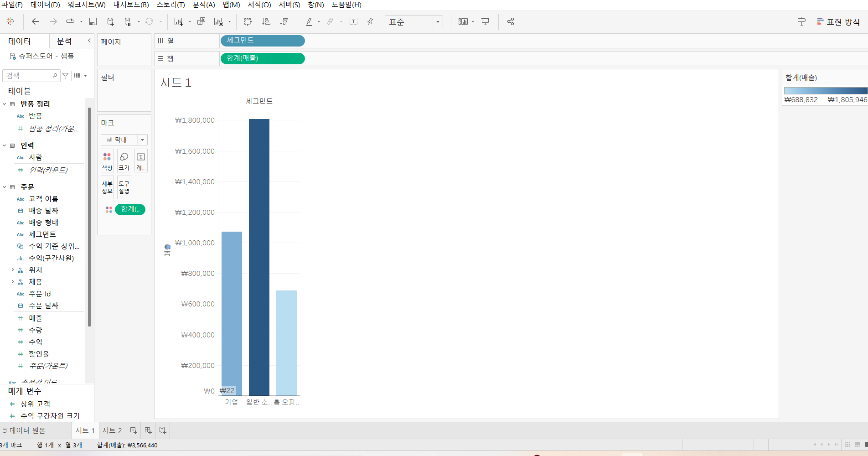Click the undo back arrow
The image size is (868, 456).
[x=35, y=21]
